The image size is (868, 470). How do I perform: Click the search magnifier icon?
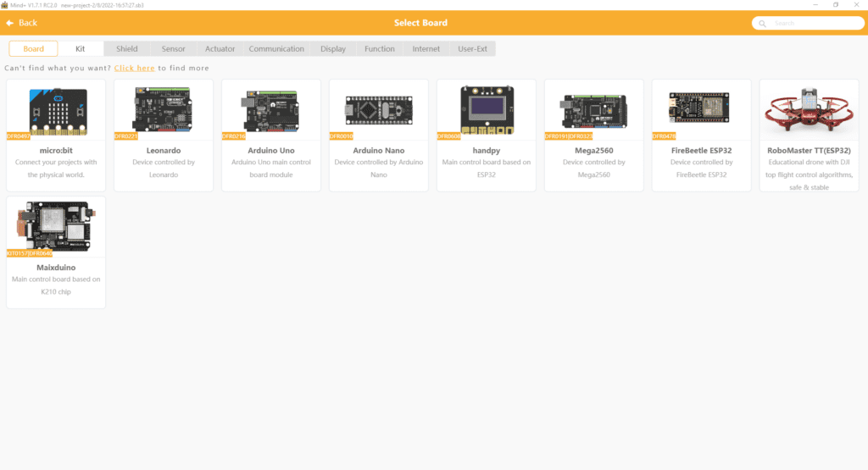pyautogui.click(x=762, y=23)
